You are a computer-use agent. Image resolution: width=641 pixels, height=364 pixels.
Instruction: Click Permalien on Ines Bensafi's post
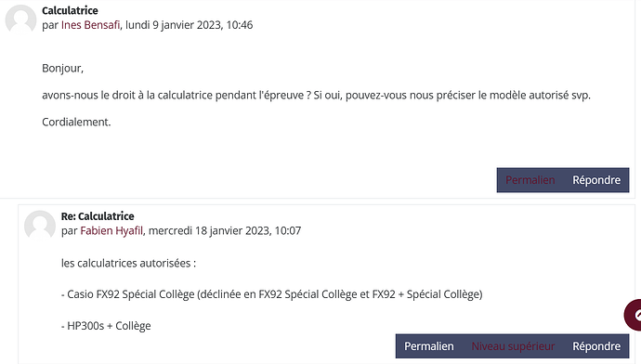[x=530, y=180]
